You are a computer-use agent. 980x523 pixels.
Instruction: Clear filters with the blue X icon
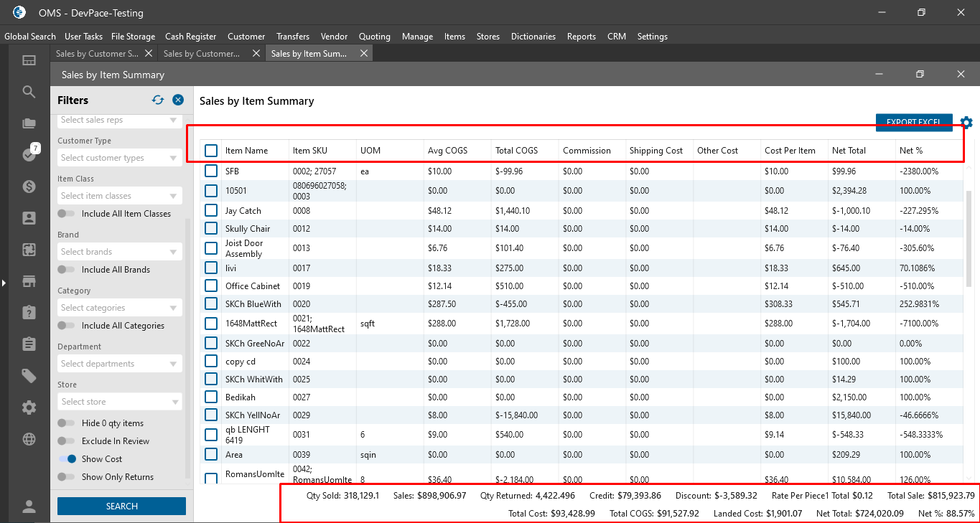(x=178, y=100)
